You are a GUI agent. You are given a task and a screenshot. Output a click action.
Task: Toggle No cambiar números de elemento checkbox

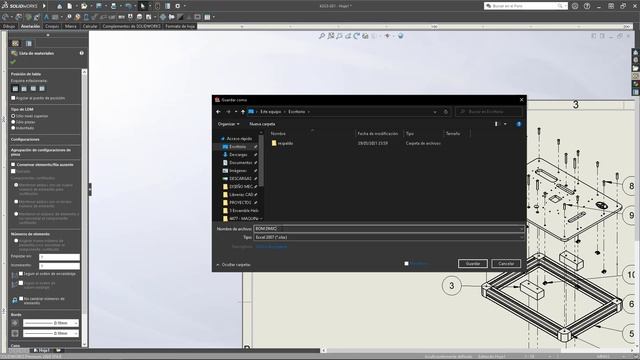click(x=21, y=298)
